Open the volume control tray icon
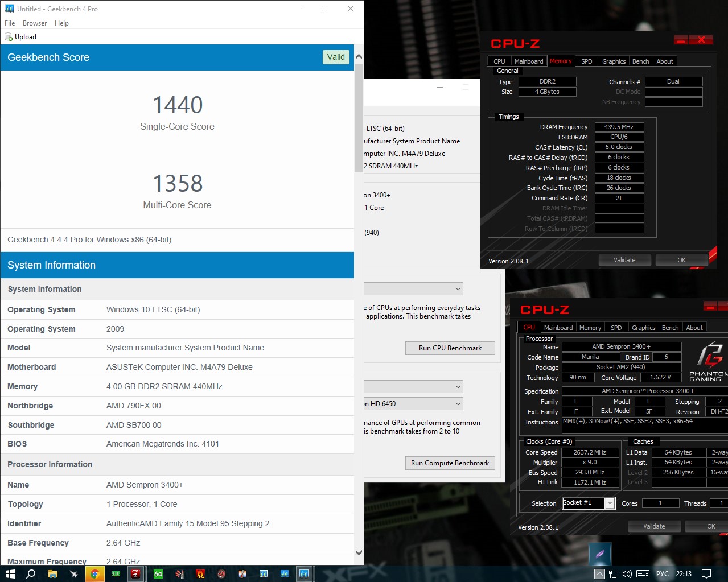728x582 pixels. click(627, 573)
